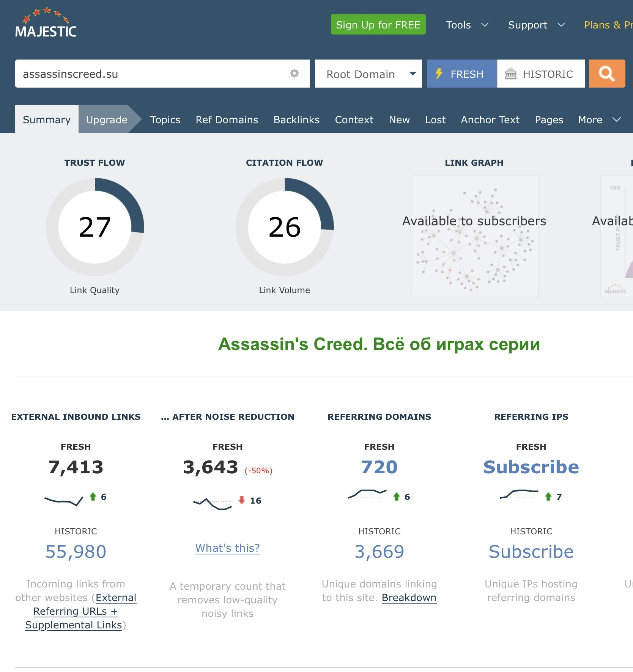Expand the More tab menu
This screenshot has width=633, height=672.
coord(599,120)
